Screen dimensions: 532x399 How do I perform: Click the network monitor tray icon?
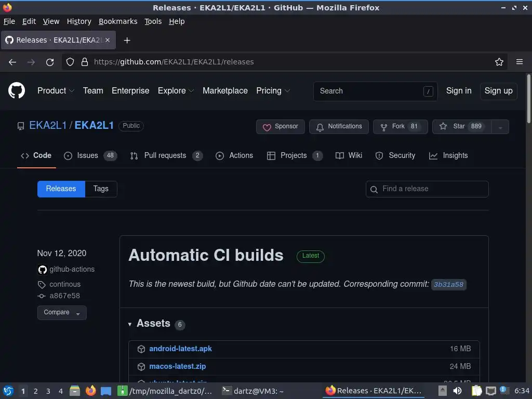490,391
